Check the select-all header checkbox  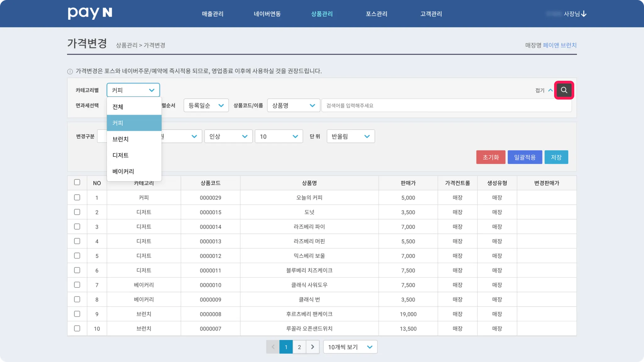coord(77,182)
